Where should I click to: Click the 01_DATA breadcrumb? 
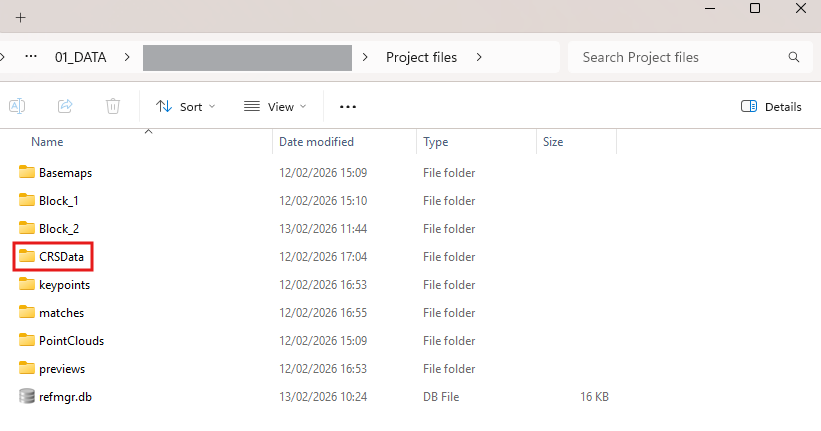click(x=81, y=57)
